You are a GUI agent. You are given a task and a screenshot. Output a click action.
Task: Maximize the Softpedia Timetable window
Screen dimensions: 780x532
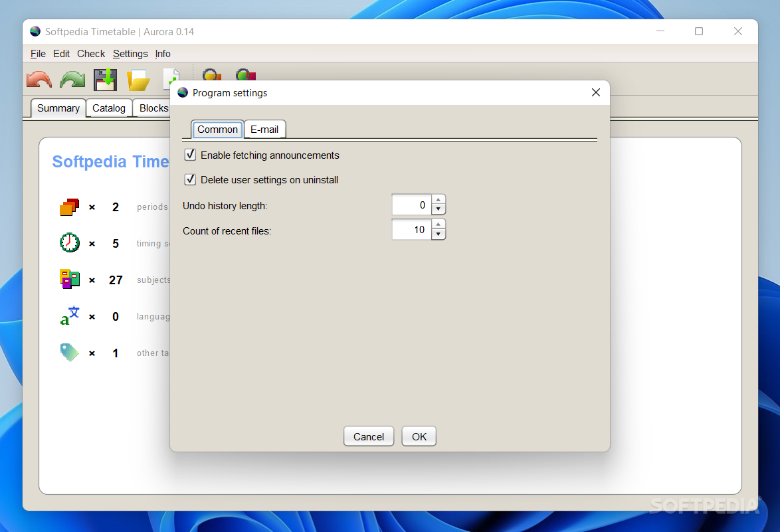[699, 31]
